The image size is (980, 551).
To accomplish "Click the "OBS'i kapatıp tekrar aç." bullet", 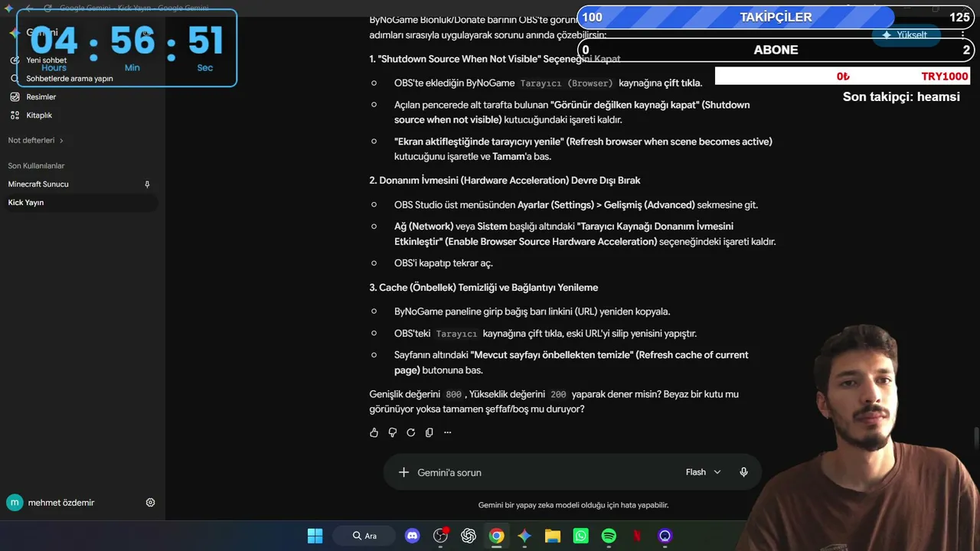I will click(443, 263).
